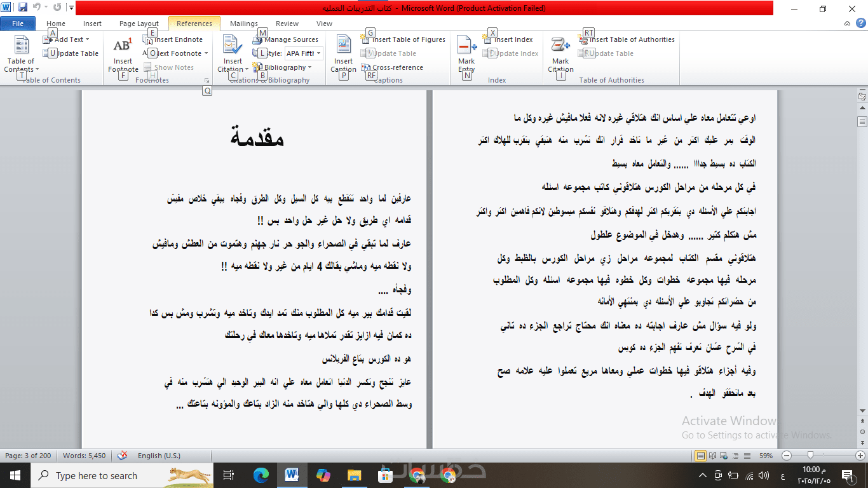Viewport: 868px width, 488px height.
Task: Click Insert Table of Authorities
Action: click(626, 39)
